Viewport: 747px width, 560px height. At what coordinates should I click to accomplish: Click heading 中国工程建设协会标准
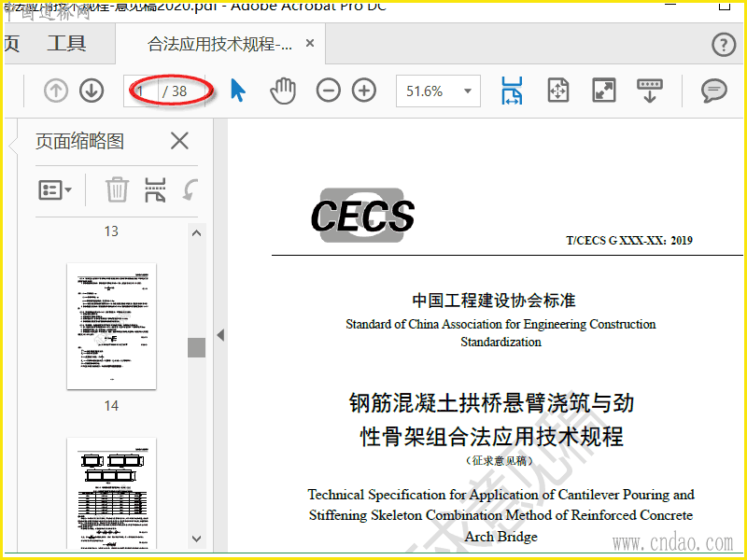pyautogui.click(x=494, y=301)
